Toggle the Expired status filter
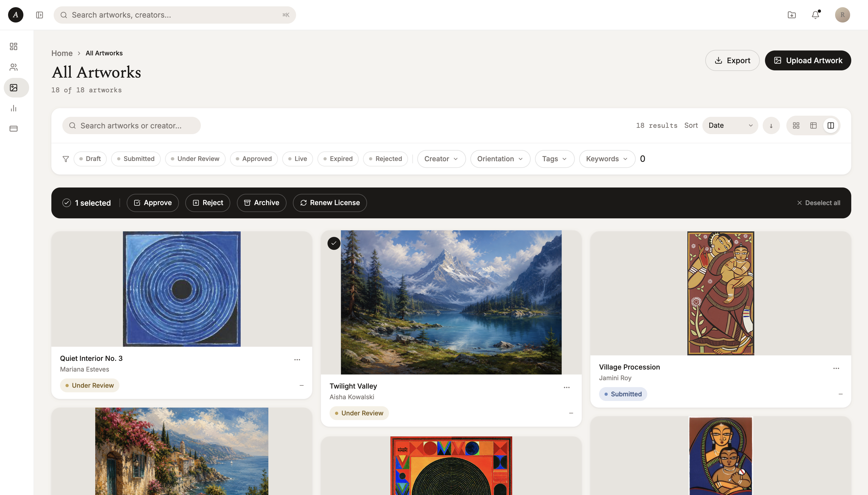Screen dimensions: 868x495 pos(338,159)
